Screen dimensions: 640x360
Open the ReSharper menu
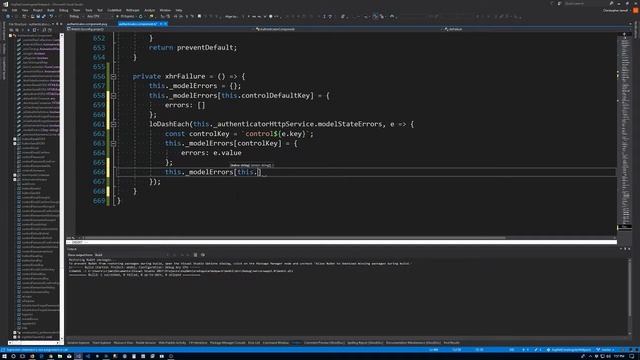(133, 10)
